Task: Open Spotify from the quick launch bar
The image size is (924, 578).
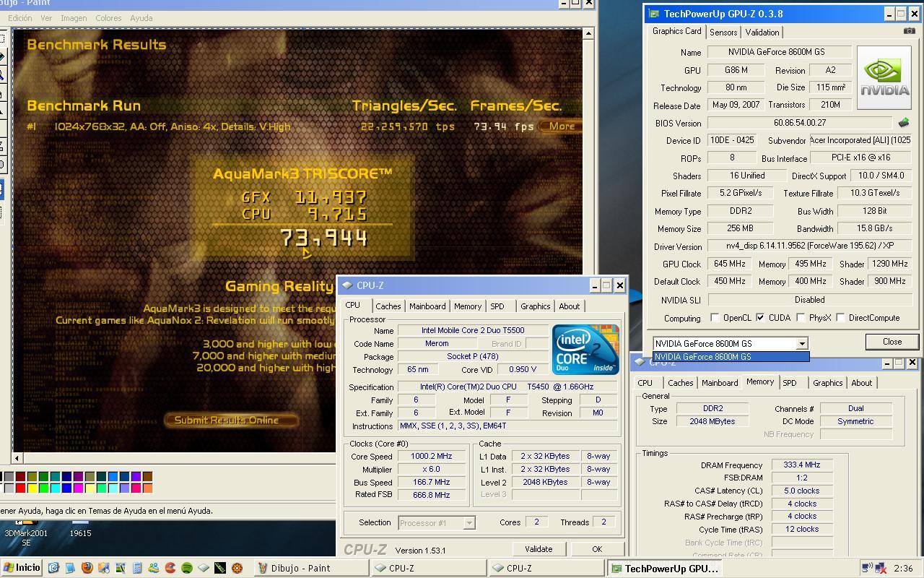Action: [x=186, y=568]
